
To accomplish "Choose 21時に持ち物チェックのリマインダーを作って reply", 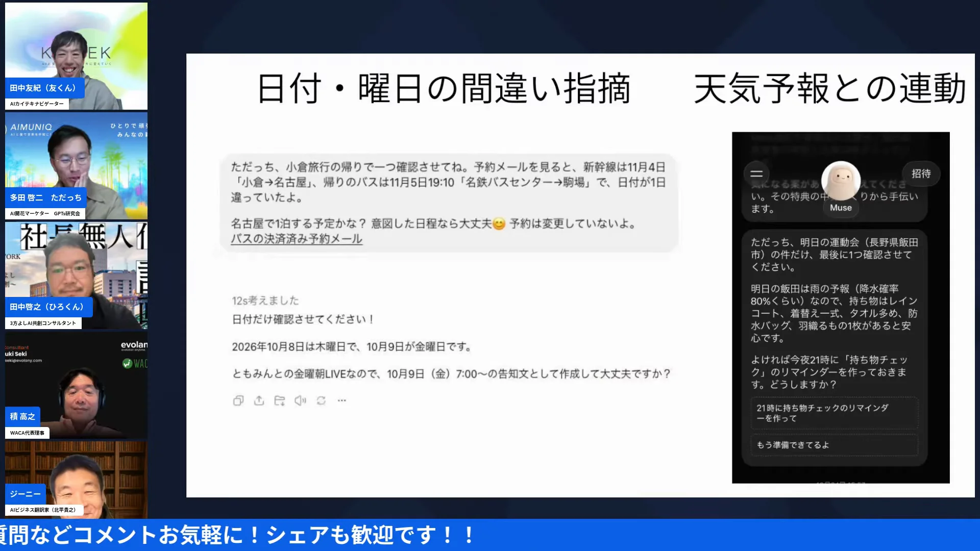I will (834, 413).
